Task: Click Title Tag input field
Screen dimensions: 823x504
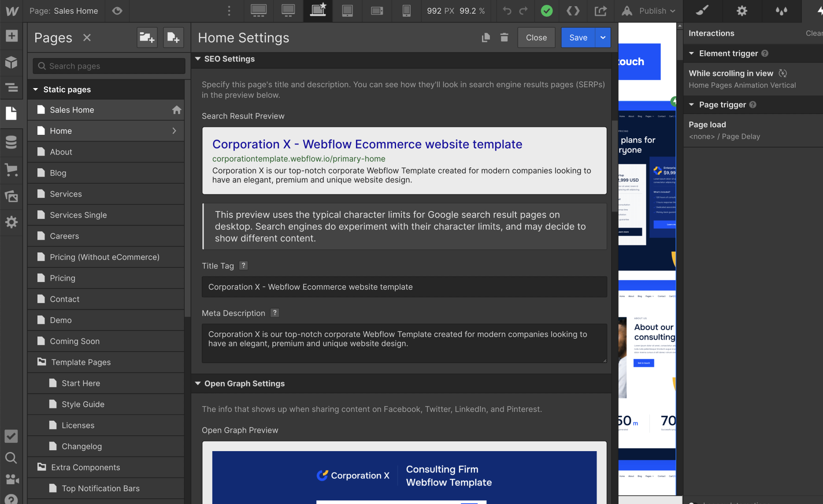Action: pos(404,287)
